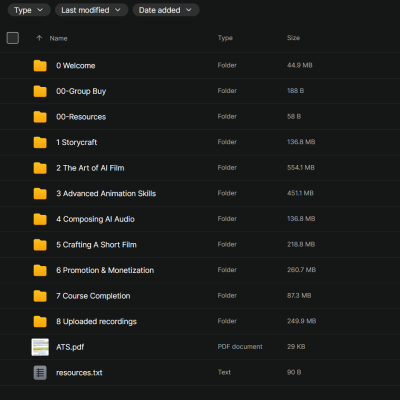The image size is (400, 400).
Task: Open the Date added filter dropdown
Action: coord(166,10)
